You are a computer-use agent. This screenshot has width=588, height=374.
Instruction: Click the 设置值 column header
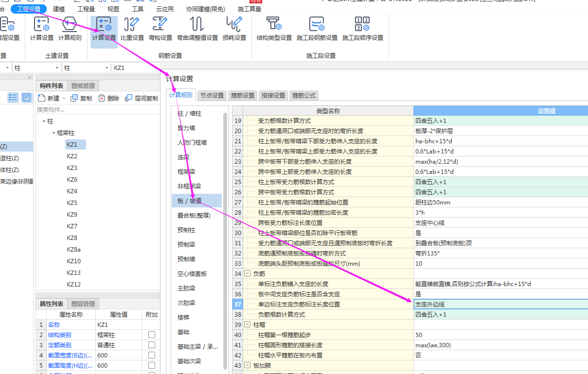[500, 111]
